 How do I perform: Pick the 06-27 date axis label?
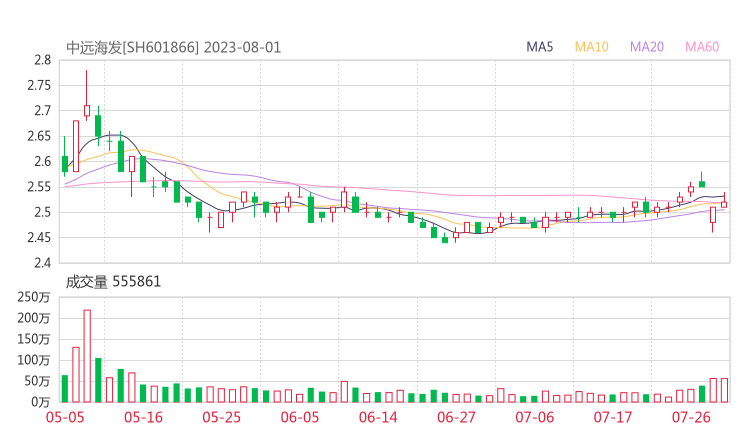456,417
